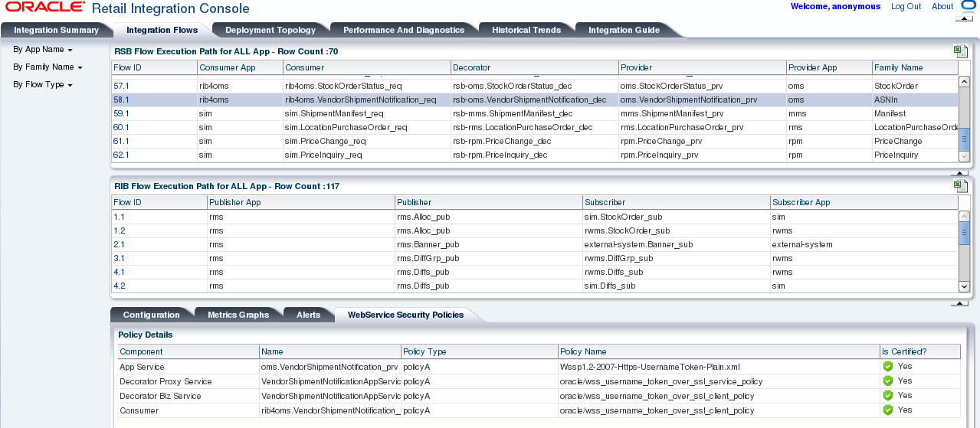This screenshot has width=980, height=428.
Task: Show the Alerts sub-tab
Action: pos(308,315)
